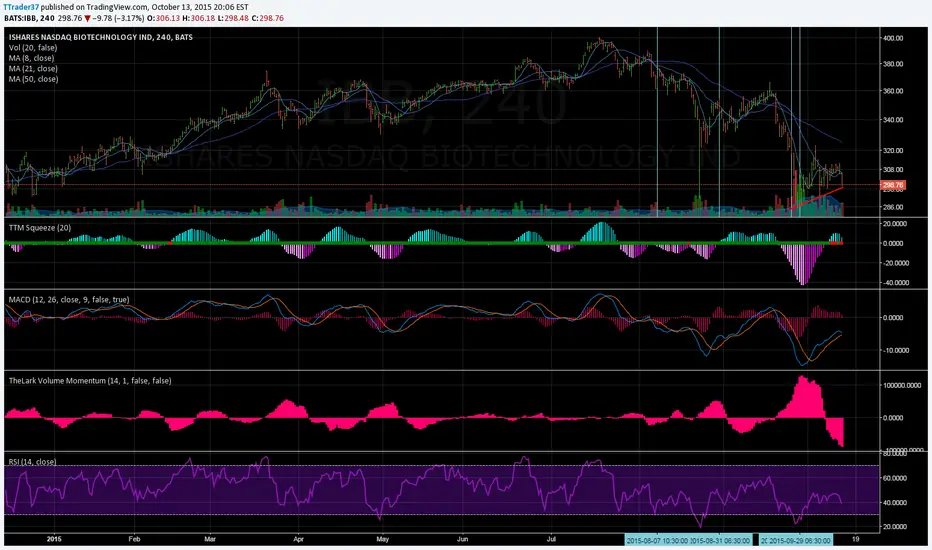Click the 2015-08-07 10:30:00 date marker
This screenshot has width=932, height=550.
657,540
